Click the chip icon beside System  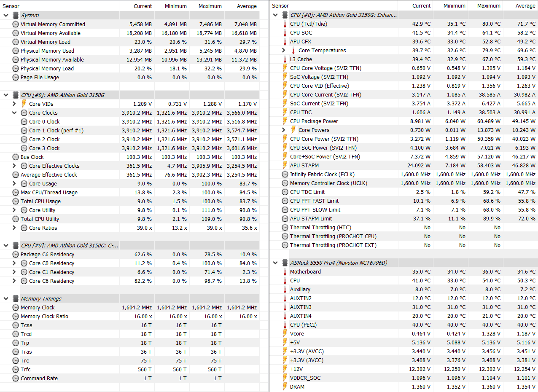click(16, 16)
